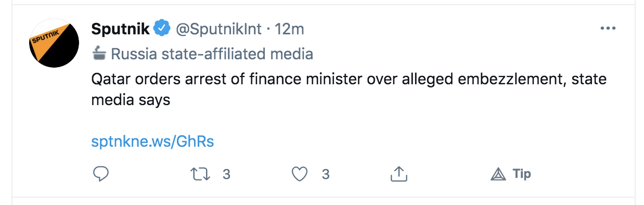Click "media says" tweet text line
Screen dimensions: 644x205
(x=131, y=99)
